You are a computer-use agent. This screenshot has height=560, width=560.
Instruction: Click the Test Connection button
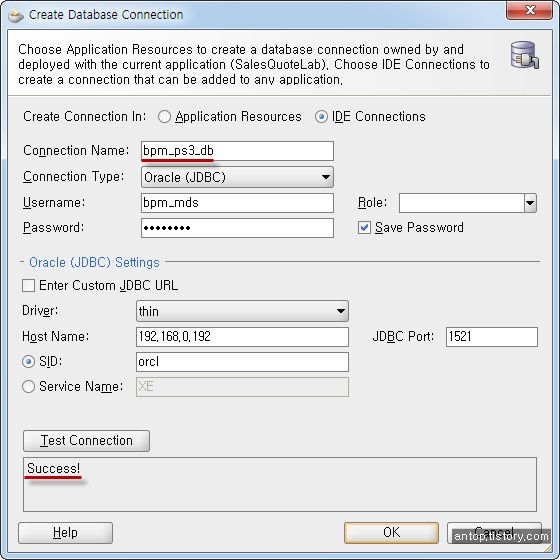[x=86, y=441]
